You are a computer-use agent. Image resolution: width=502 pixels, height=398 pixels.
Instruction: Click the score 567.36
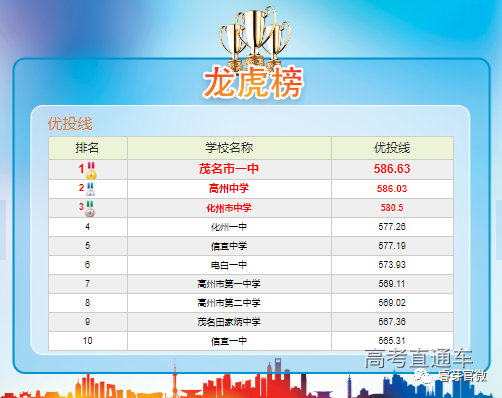(392, 322)
